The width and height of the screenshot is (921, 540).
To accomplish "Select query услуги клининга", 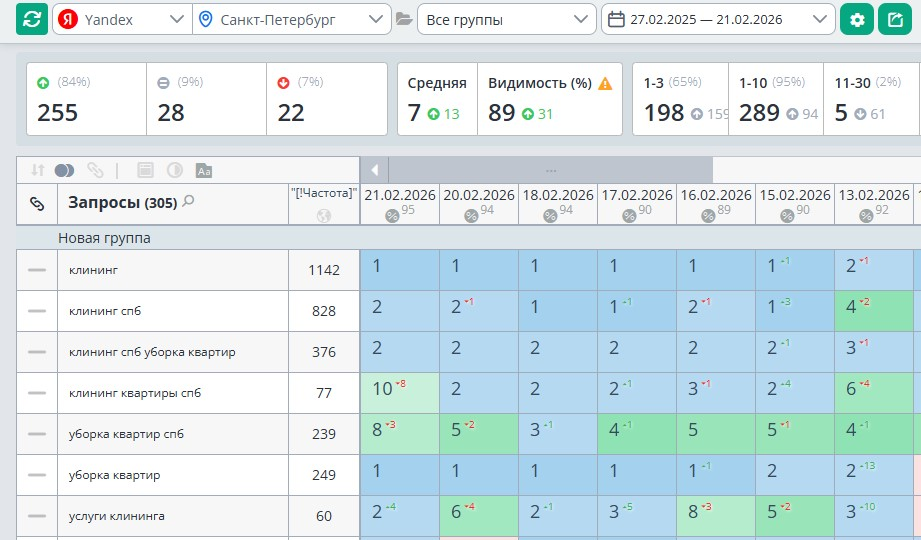I will [117, 516].
